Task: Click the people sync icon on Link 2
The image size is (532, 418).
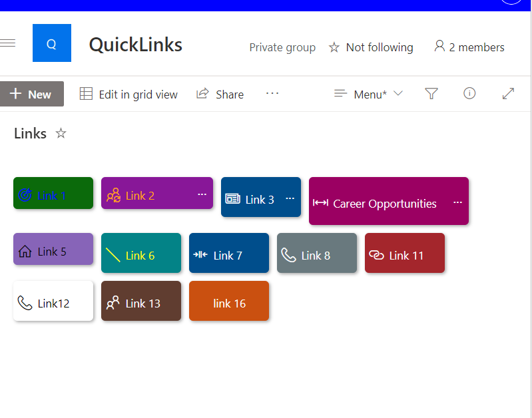Action: [x=113, y=196]
